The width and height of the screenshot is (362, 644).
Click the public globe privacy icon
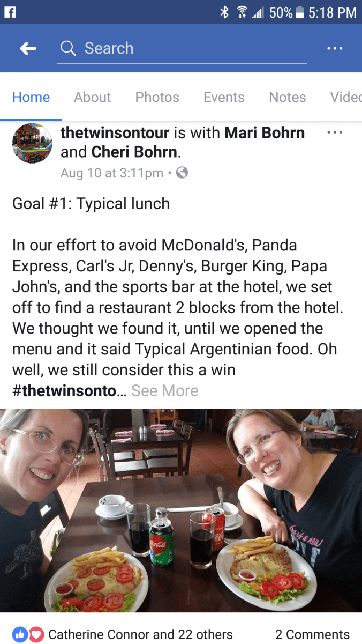tap(182, 173)
